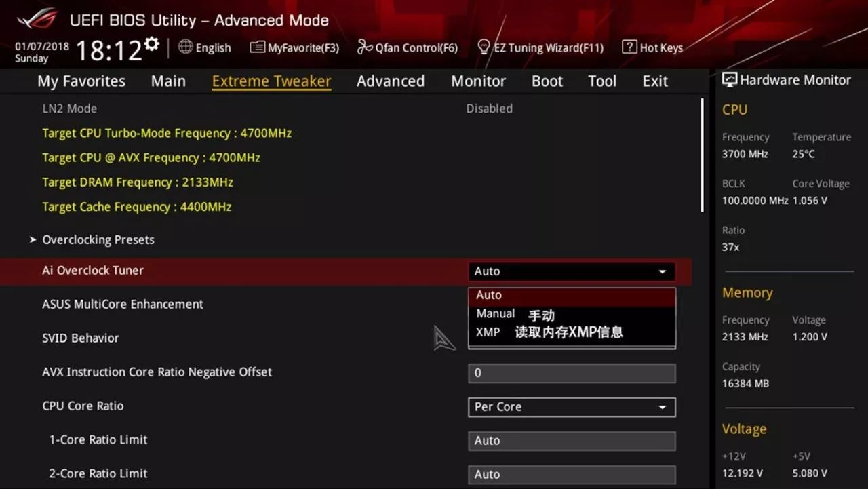Viewport: 868px width, 489px height.
Task: Show the Hot Keys list
Action: point(661,47)
